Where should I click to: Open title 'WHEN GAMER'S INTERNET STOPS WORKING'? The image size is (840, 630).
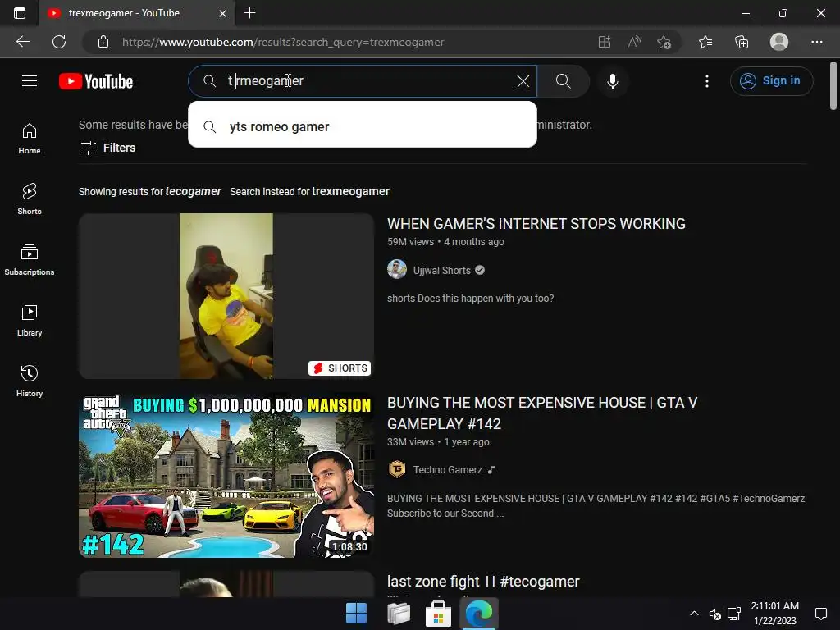point(536,223)
